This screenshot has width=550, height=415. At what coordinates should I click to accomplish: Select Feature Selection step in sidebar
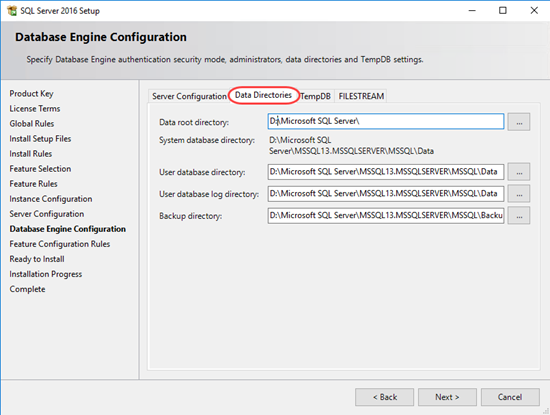click(40, 169)
